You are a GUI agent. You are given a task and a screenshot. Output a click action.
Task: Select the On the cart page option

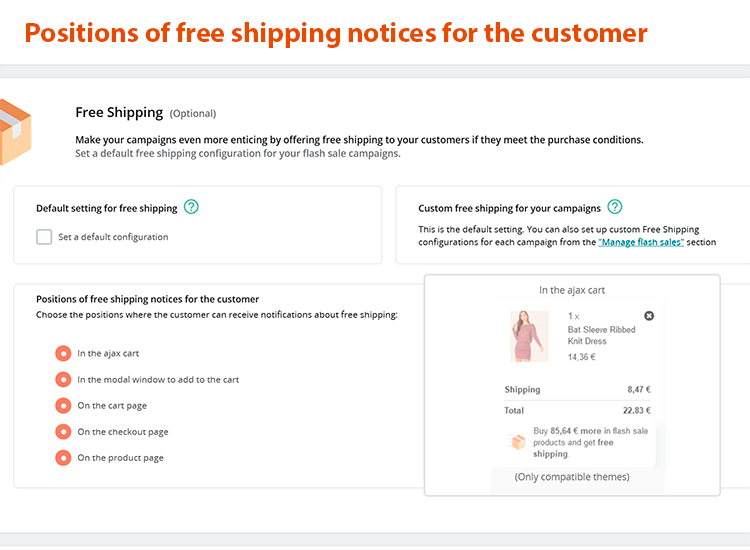tap(63, 405)
